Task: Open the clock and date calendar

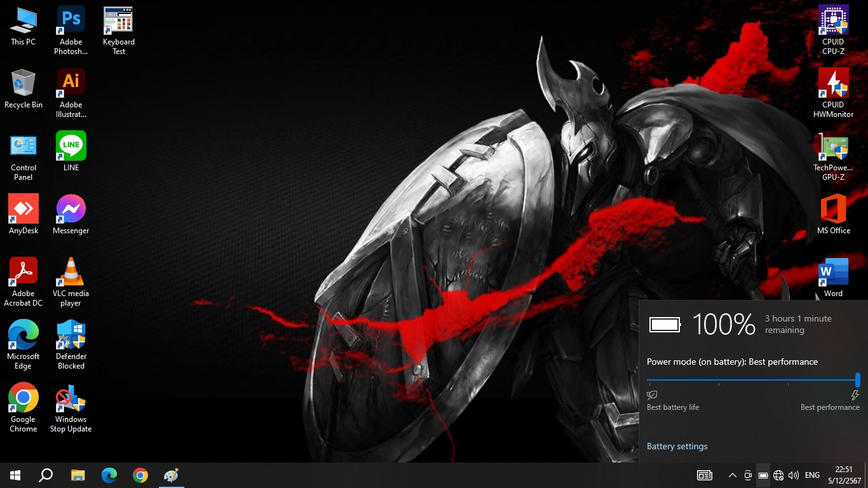Action: pyautogui.click(x=843, y=475)
